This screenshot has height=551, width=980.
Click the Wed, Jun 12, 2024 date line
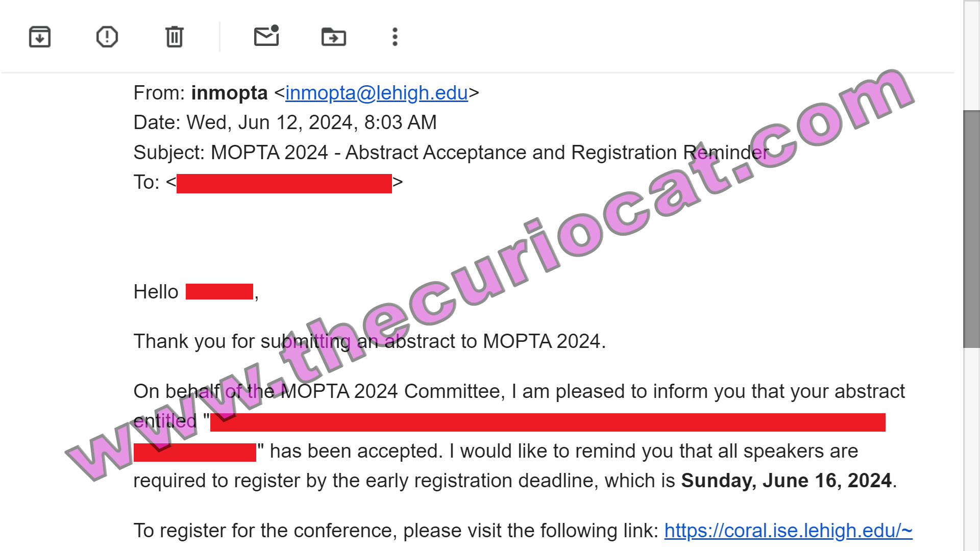[x=285, y=122]
